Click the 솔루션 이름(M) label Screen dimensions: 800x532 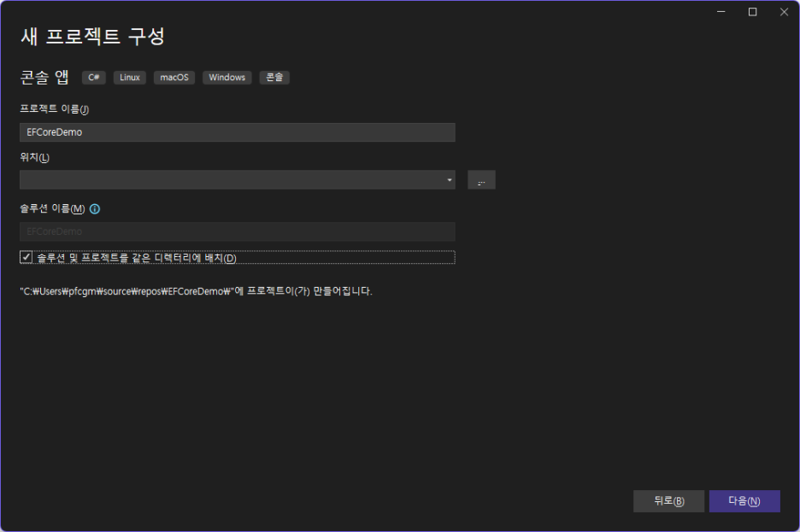coord(52,208)
